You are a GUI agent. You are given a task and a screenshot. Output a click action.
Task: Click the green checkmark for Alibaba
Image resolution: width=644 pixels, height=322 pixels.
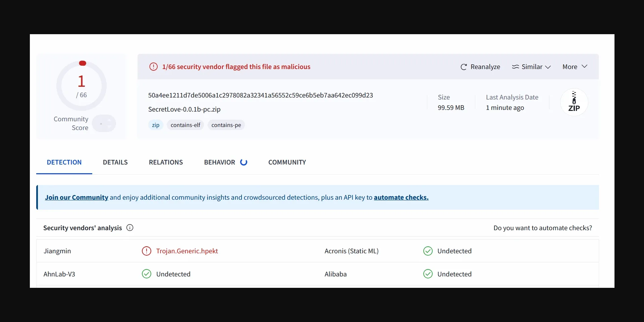tap(428, 274)
